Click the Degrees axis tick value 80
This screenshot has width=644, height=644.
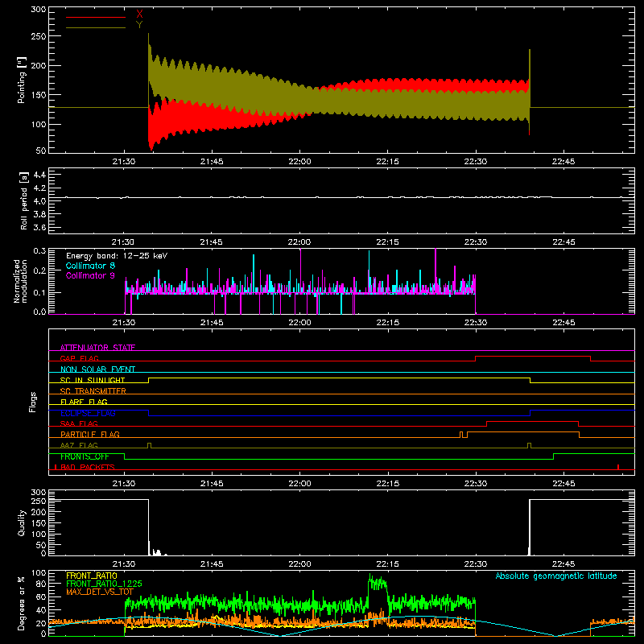coord(41,584)
